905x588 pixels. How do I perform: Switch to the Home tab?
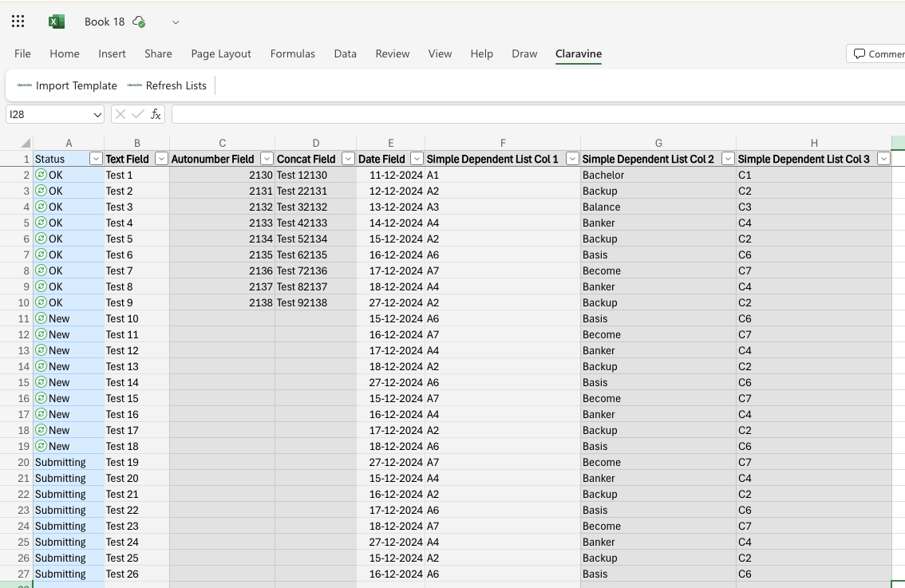click(x=65, y=53)
